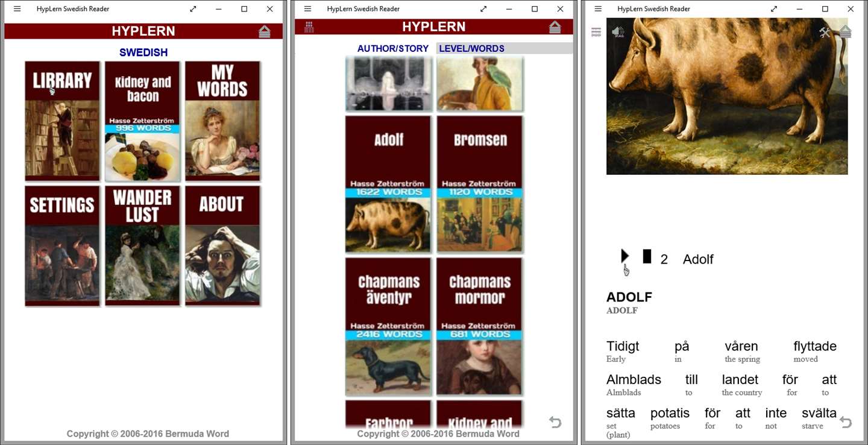Click the word 'inte'
The height and width of the screenshot is (445, 868).
(x=776, y=413)
